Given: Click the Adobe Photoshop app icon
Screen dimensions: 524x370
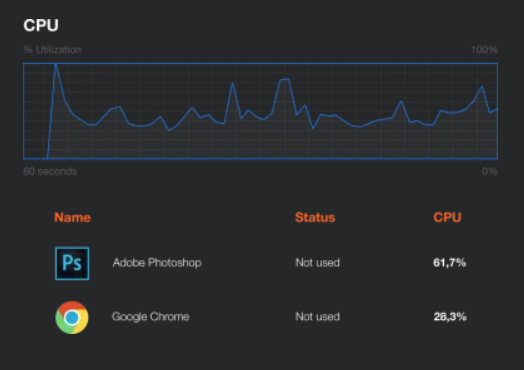Looking at the screenshot, I should coord(72,263).
